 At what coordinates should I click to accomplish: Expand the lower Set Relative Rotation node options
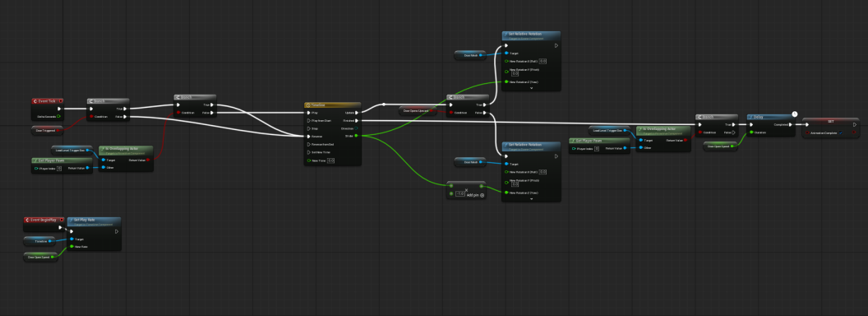click(531, 198)
